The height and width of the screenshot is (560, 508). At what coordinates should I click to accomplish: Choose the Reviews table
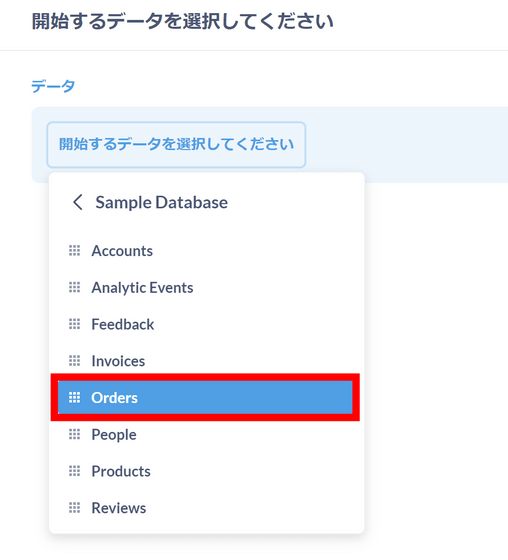pos(205,508)
